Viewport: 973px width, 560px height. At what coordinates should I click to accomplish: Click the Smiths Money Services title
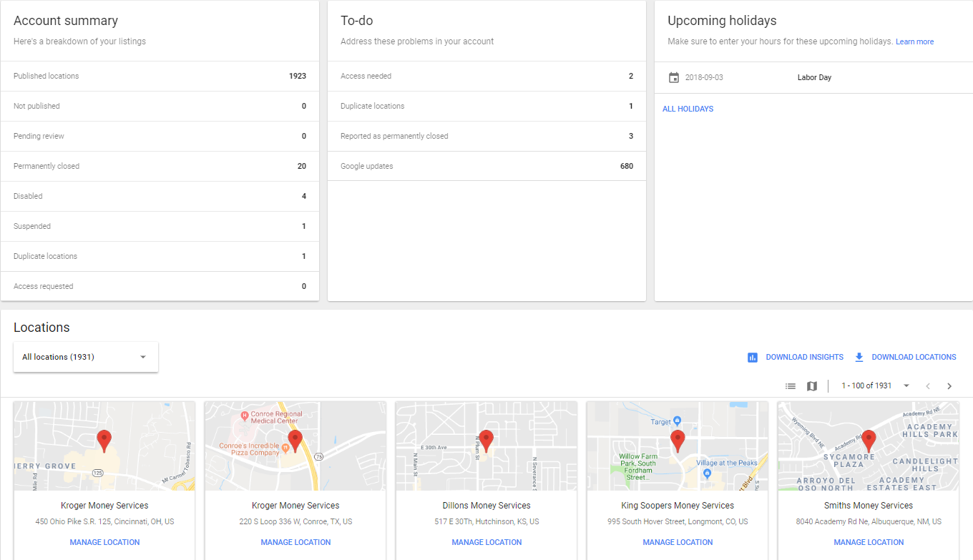tap(869, 506)
